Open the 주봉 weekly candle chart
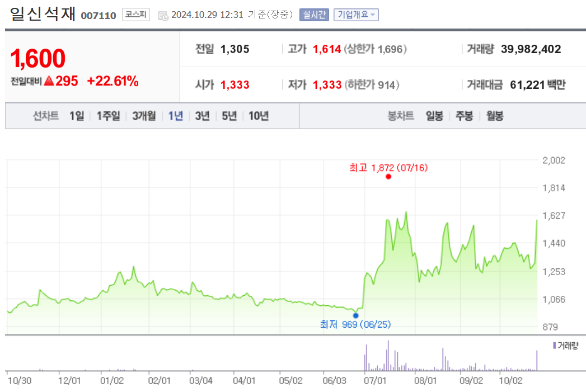Viewport: 586px width, 392px height. coord(464,116)
